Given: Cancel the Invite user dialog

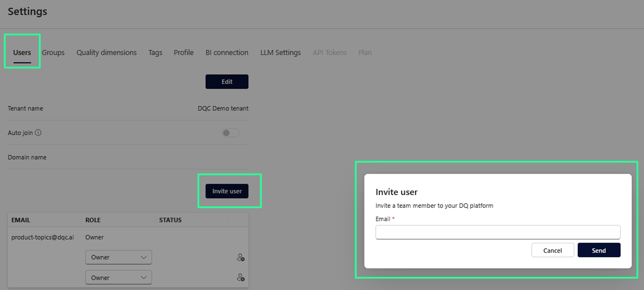Looking at the screenshot, I should pos(552,250).
